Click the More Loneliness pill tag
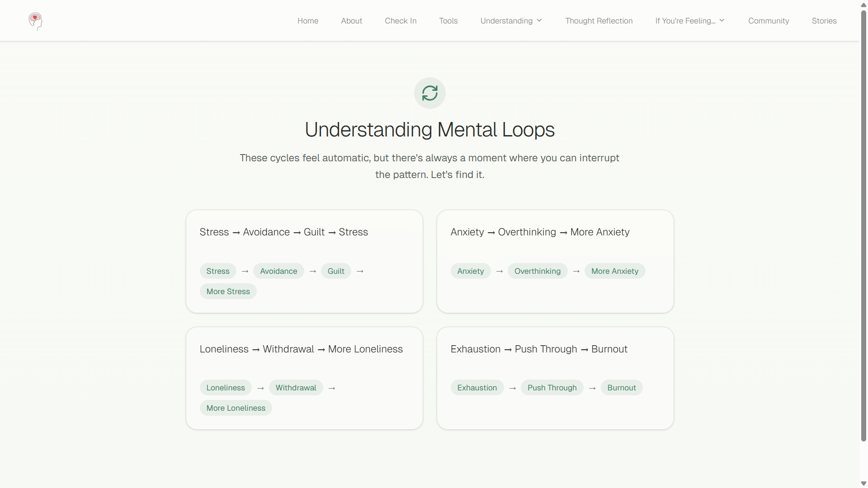 tap(236, 408)
